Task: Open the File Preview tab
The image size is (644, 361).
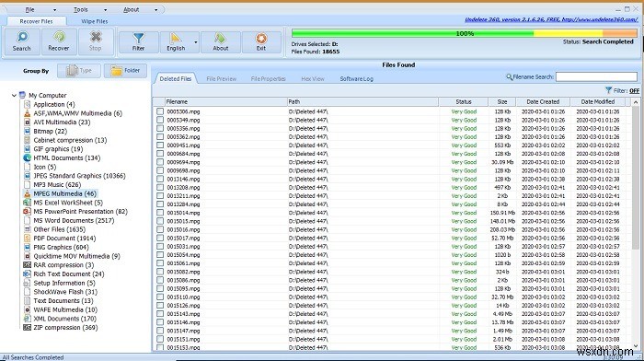Action: (222, 78)
